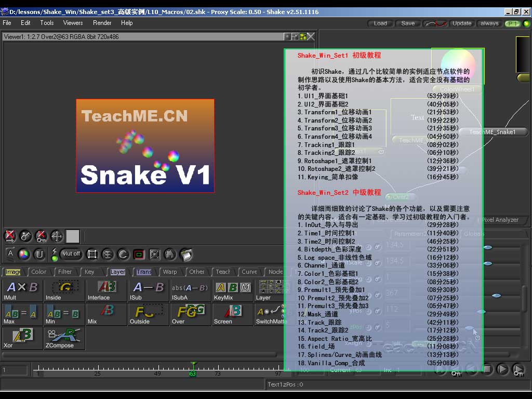Toggle the P1 proxy button
532x399 pixels.
[512, 23]
